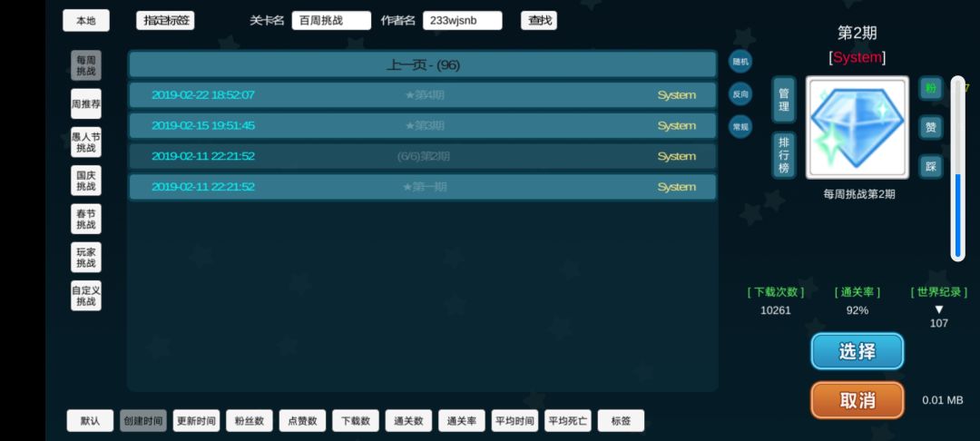
Task: Click the 随机 random round icon
Action: [x=740, y=62]
